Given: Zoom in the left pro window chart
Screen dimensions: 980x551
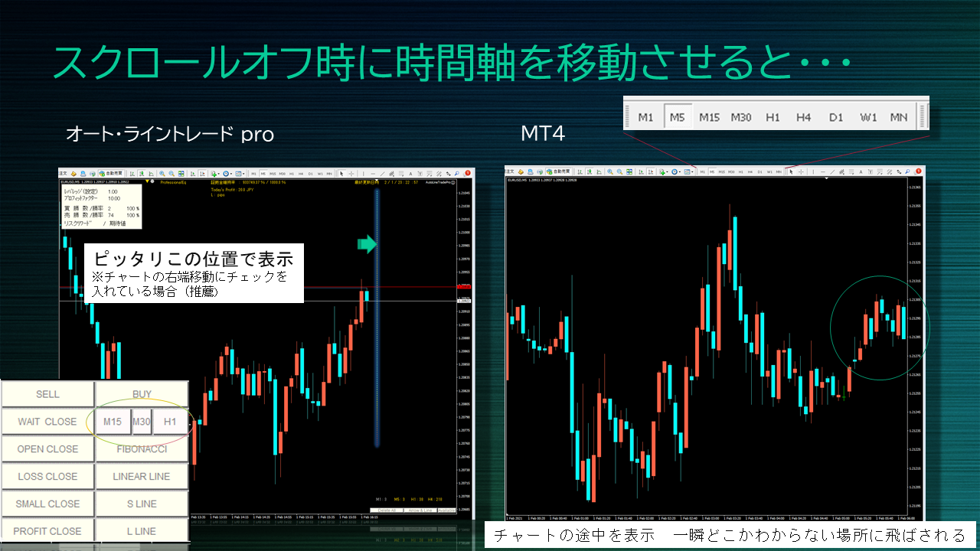Looking at the screenshot, I should coord(162,174).
